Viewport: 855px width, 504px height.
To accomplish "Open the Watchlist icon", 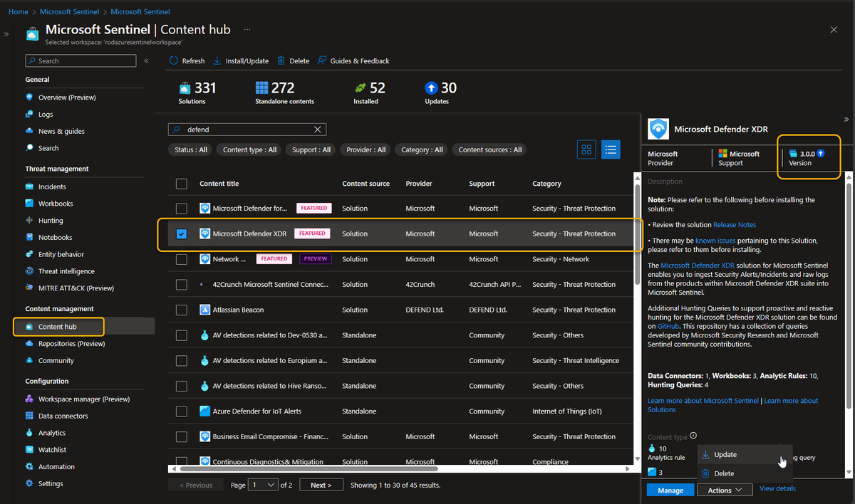I will (x=29, y=450).
